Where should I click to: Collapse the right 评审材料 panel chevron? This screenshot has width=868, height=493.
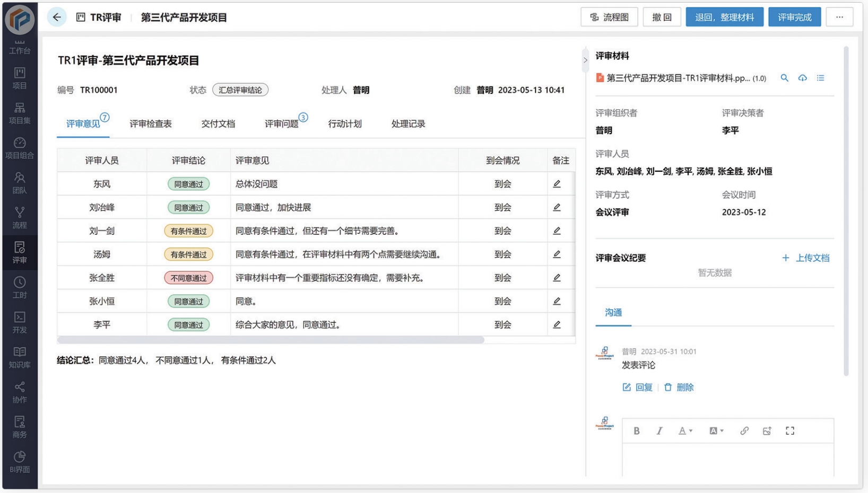pos(585,60)
